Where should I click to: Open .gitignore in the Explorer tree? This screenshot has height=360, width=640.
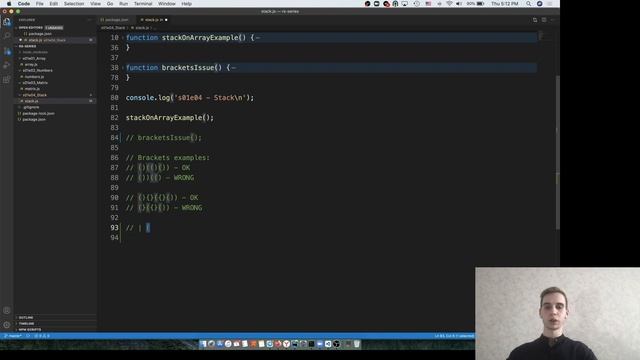click(31, 107)
